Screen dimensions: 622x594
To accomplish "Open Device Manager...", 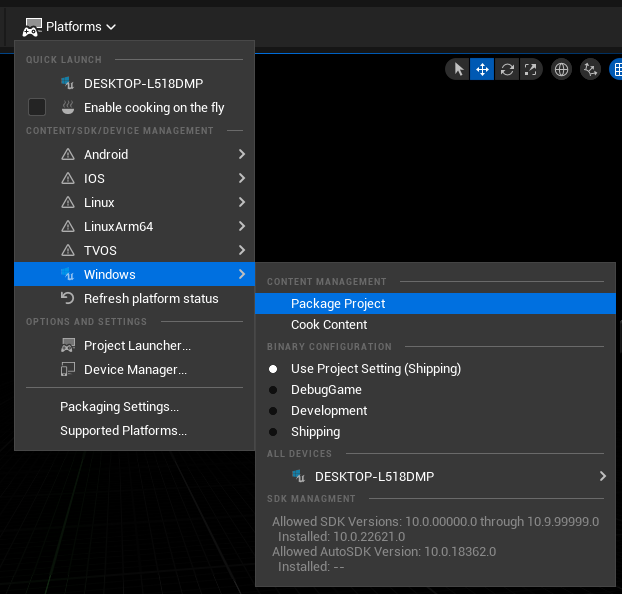I will click(134, 369).
